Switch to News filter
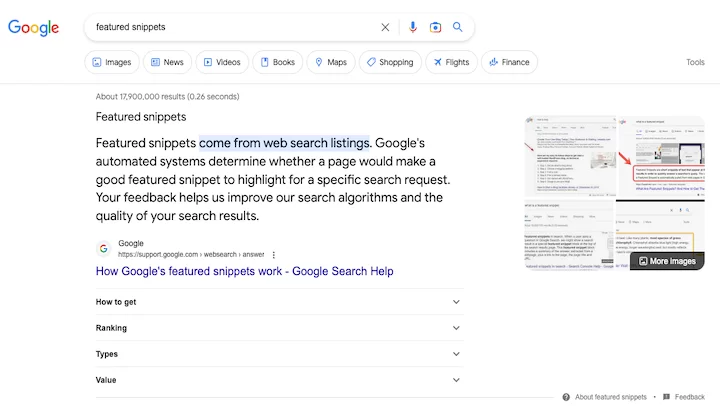 [167, 62]
